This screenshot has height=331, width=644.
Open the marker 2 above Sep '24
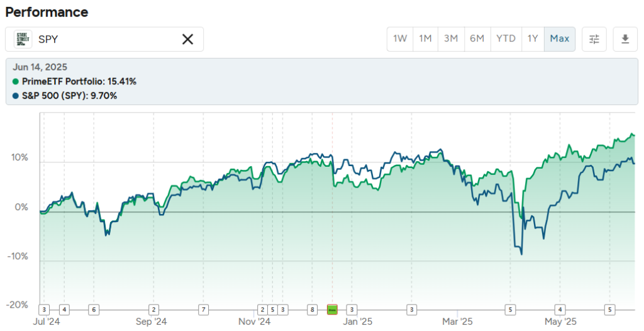[x=153, y=310]
